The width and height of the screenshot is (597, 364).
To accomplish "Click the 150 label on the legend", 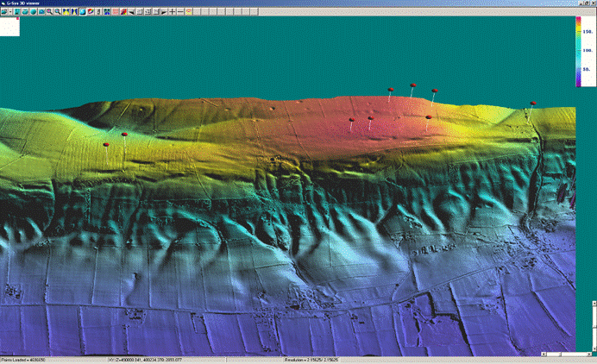I will tap(589, 31).
